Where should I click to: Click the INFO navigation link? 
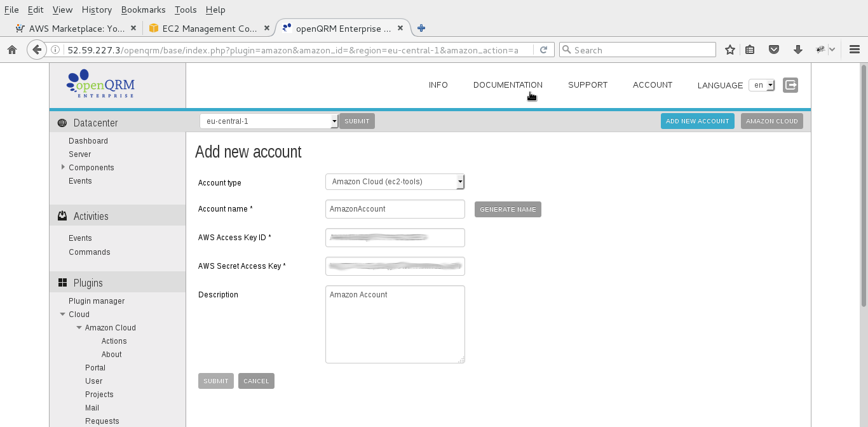(x=438, y=85)
